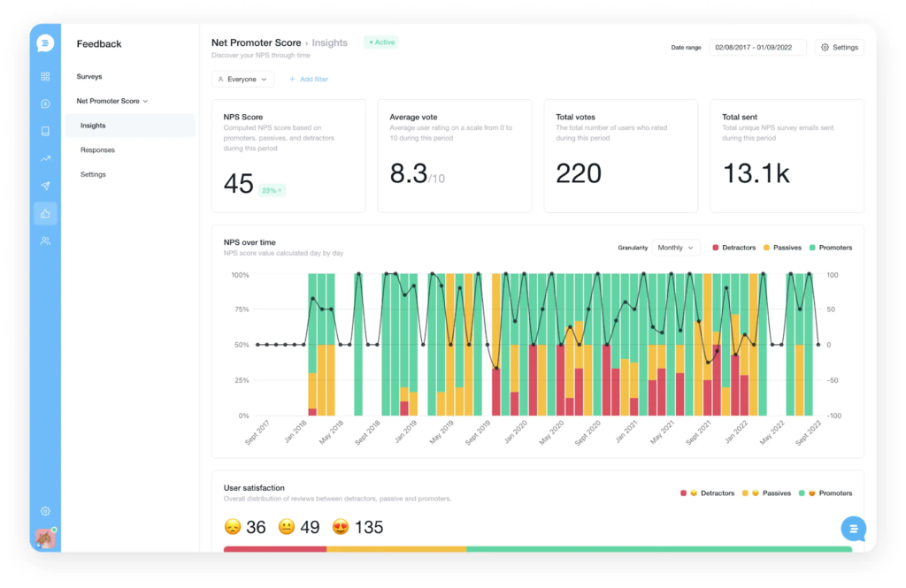
Task: Click the red detractors segment of the satisfaction bar
Action: tap(275, 549)
